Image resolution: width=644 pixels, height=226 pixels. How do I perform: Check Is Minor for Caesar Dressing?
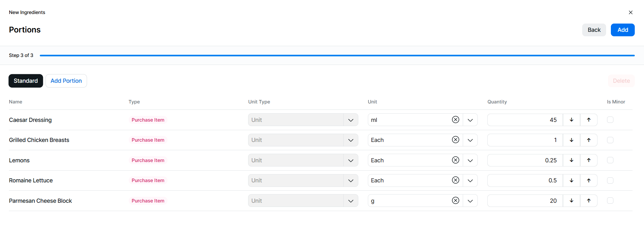point(610,120)
